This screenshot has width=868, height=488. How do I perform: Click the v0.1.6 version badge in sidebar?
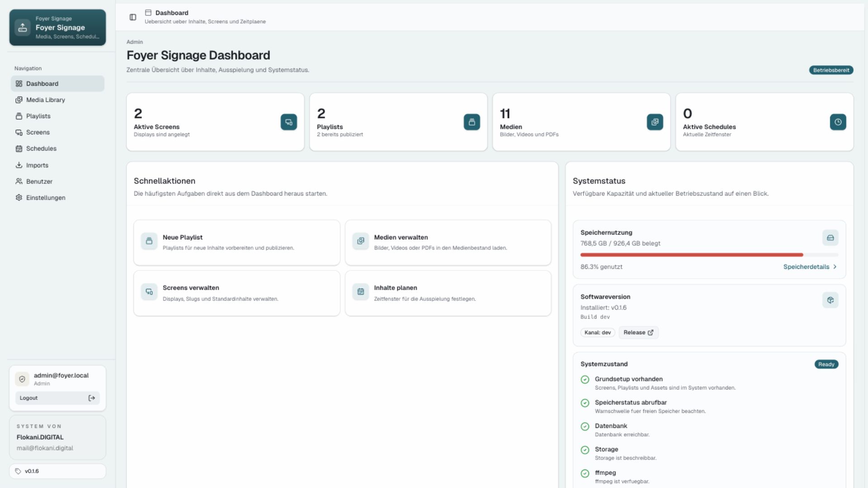[57, 471]
